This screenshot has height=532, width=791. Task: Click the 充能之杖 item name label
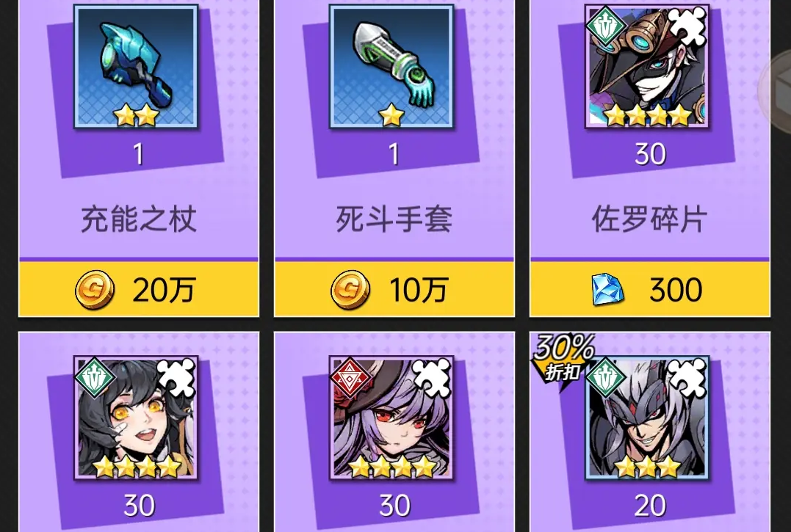coord(139,219)
